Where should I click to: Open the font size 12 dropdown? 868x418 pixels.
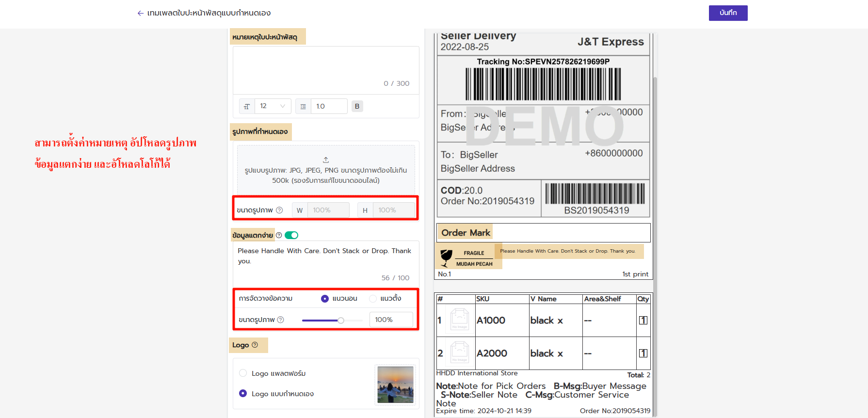[x=273, y=106]
